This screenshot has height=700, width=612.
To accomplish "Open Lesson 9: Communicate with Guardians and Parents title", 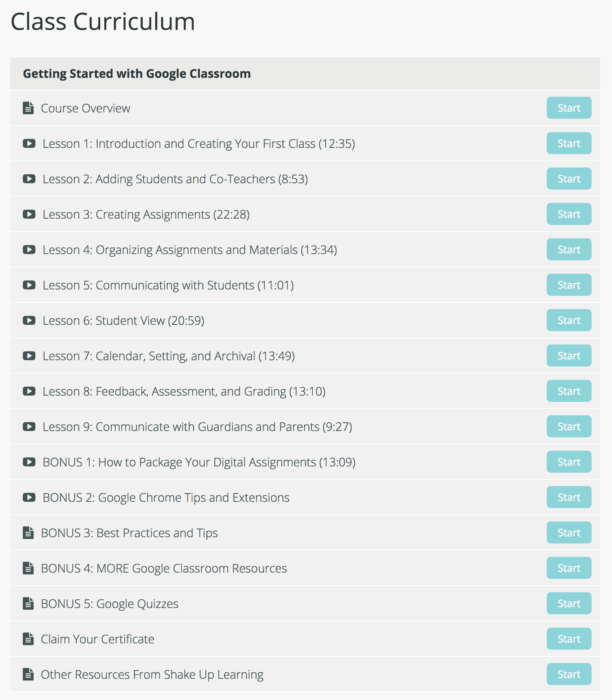I will click(x=197, y=427).
